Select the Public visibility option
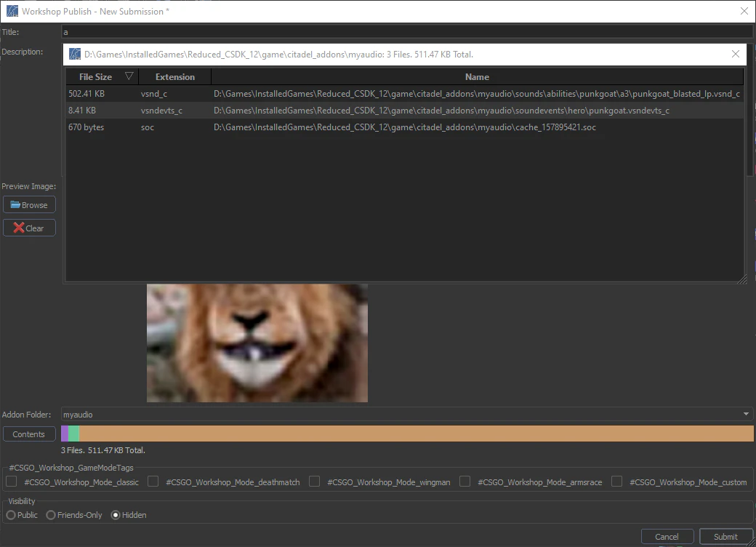Viewport: 756px width, 547px height. (x=11, y=515)
